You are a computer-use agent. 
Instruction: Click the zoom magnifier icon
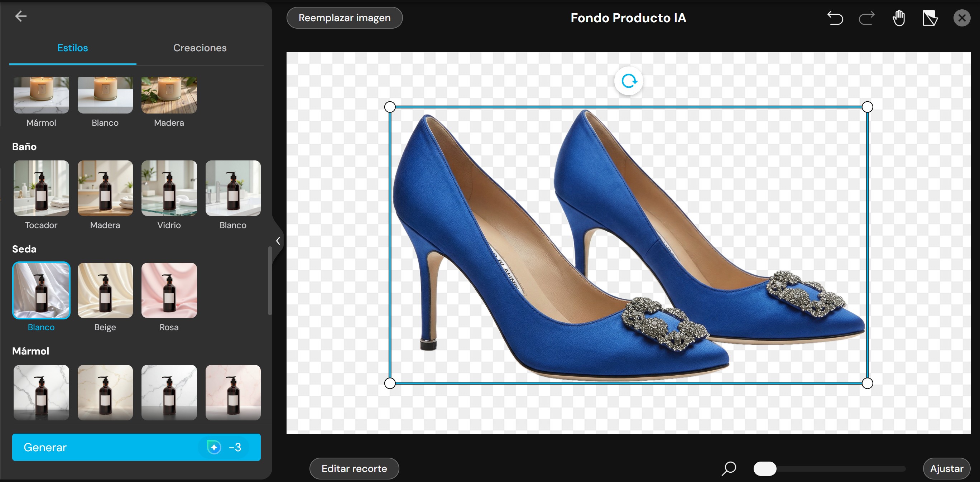(x=729, y=468)
